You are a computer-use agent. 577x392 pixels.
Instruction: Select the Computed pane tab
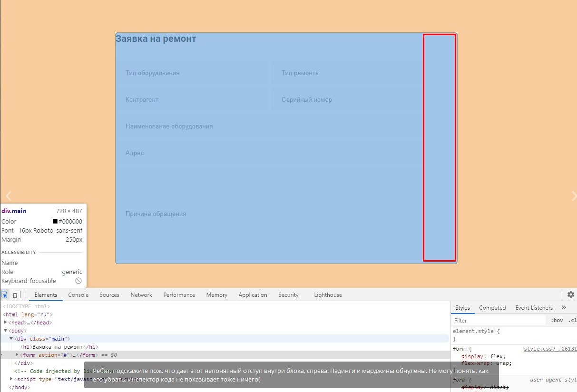[492, 308]
